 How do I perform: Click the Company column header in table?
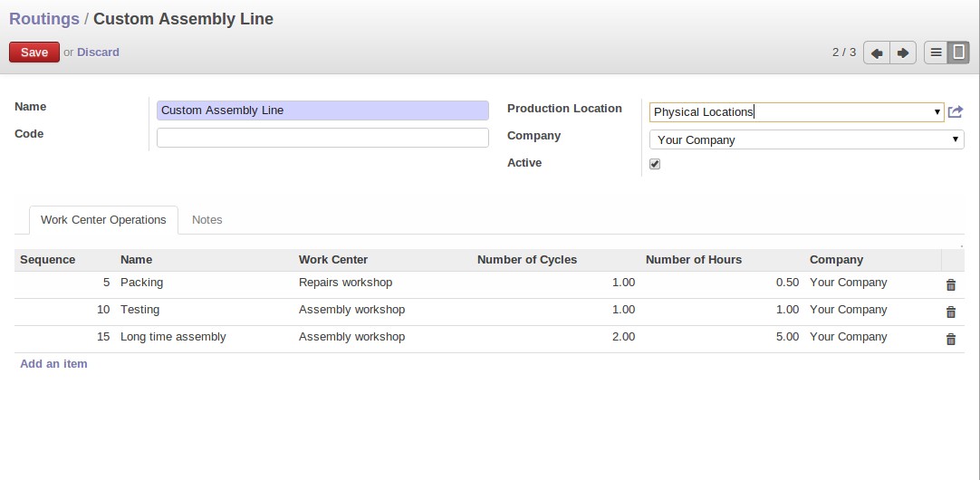[836, 260]
